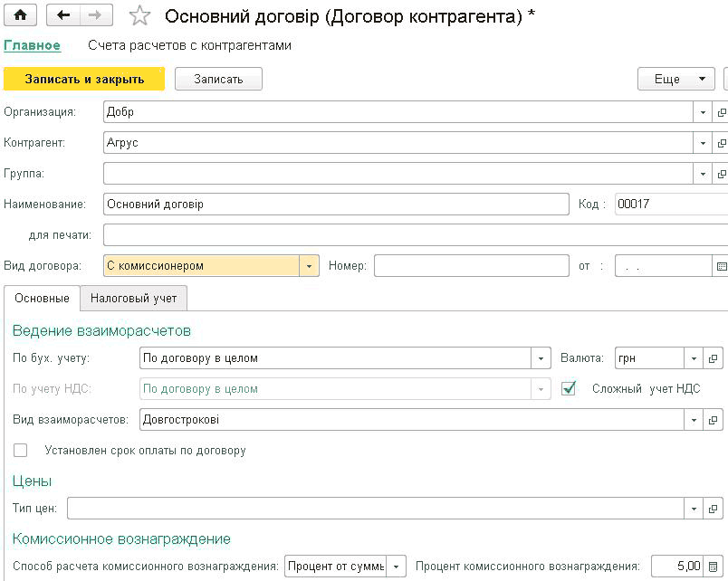Open Счета расчетов с контрагентами section
The height and width of the screenshot is (581, 728).
189,45
